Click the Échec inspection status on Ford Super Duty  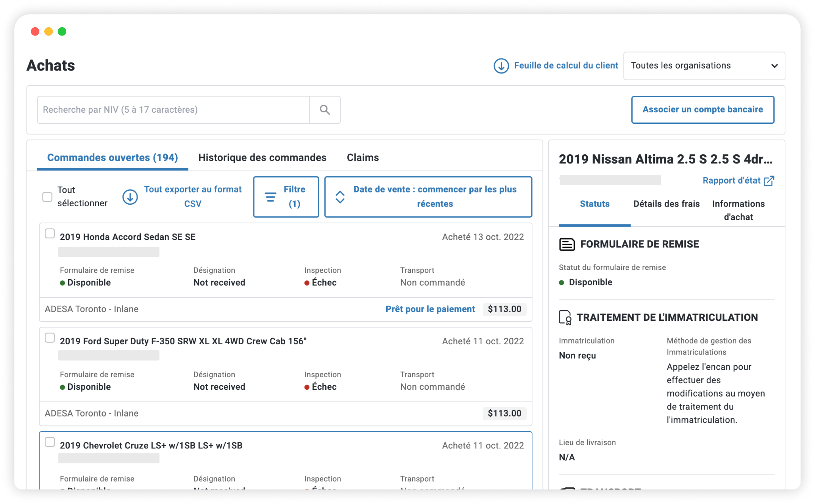(320, 387)
